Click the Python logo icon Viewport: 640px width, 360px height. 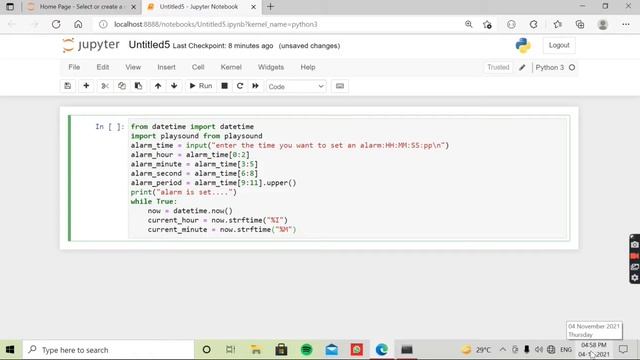pos(523,45)
